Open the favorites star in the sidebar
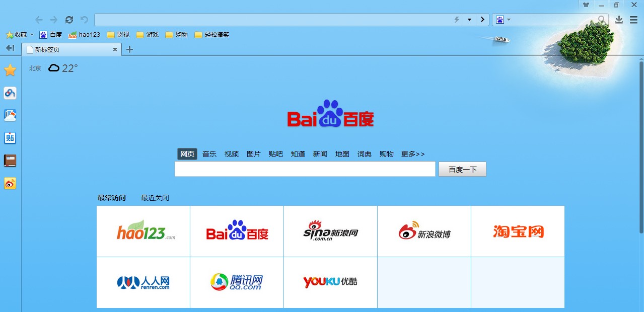This screenshot has width=644, height=312. [10, 70]
